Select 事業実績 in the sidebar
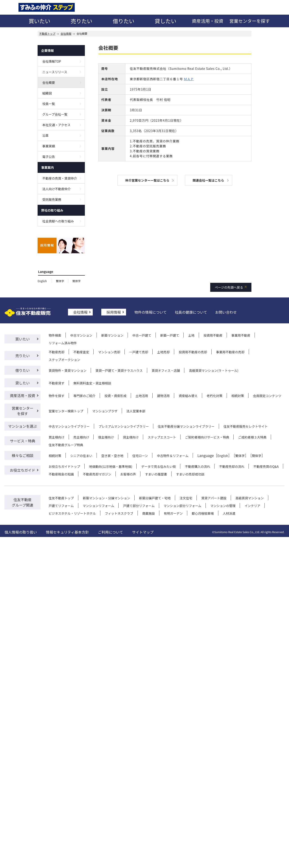Screen dimensions: 289x868 (61, 146)
